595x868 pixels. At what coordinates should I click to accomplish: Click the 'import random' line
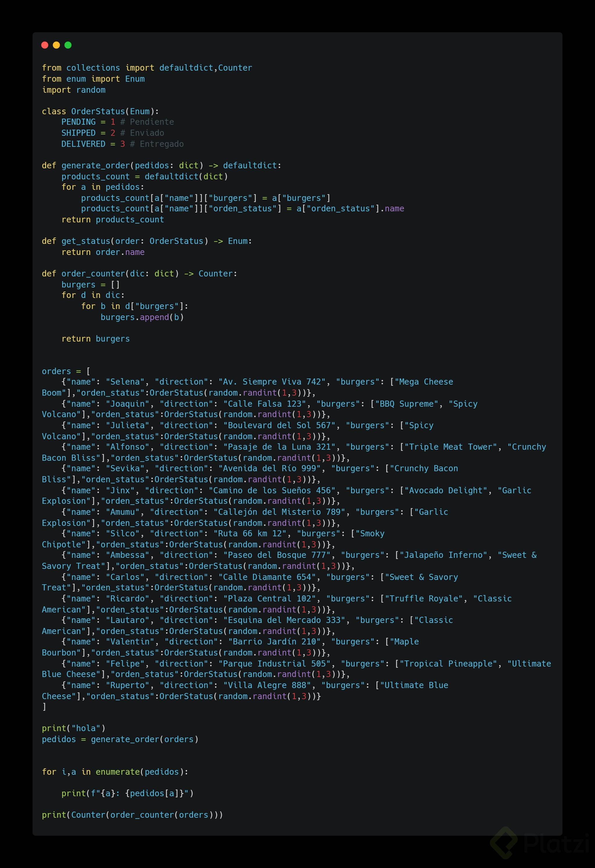tap(74, 90)
